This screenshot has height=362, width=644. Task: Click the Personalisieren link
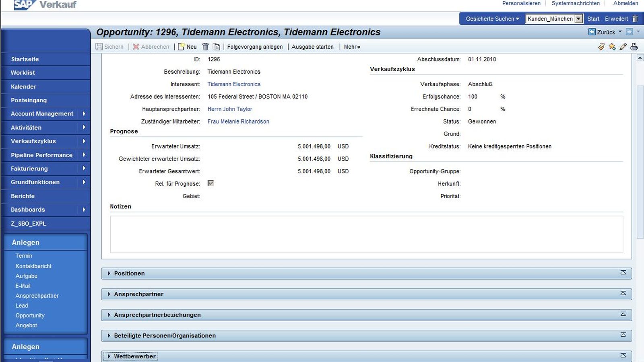521,3
